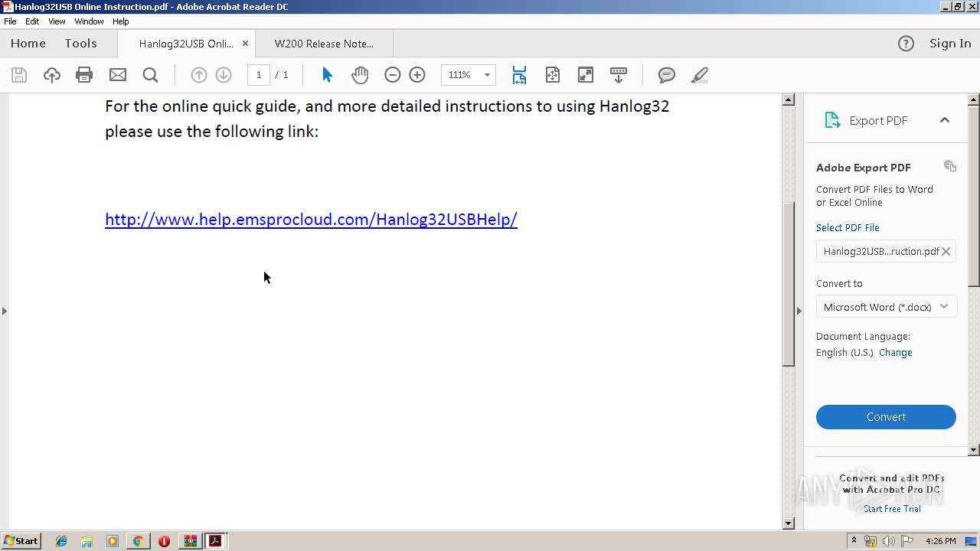Click the taskbar clock 4:26 PM
980x551 pixels.
pos(940,541)
